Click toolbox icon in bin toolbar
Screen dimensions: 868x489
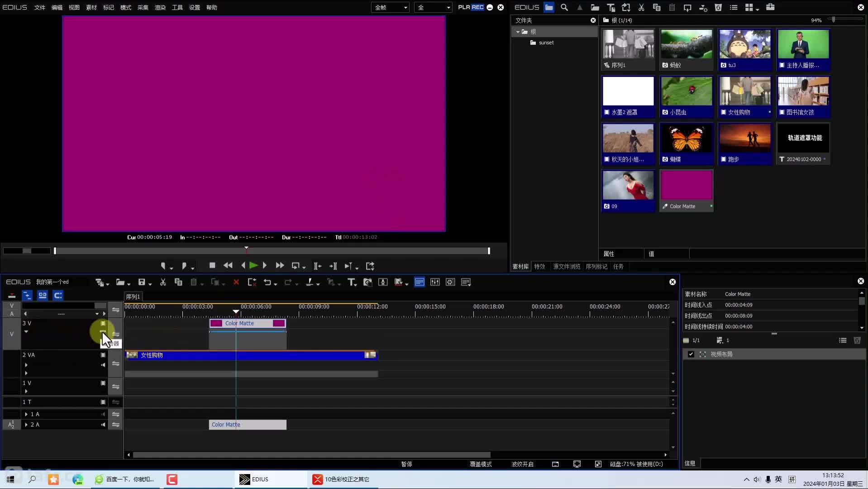[x=770, y=7]
